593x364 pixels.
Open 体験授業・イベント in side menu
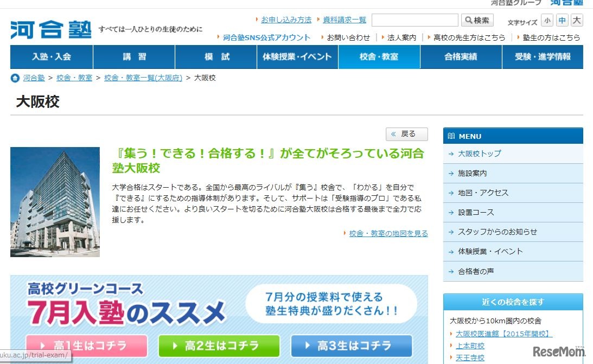[x=513, y=252]
